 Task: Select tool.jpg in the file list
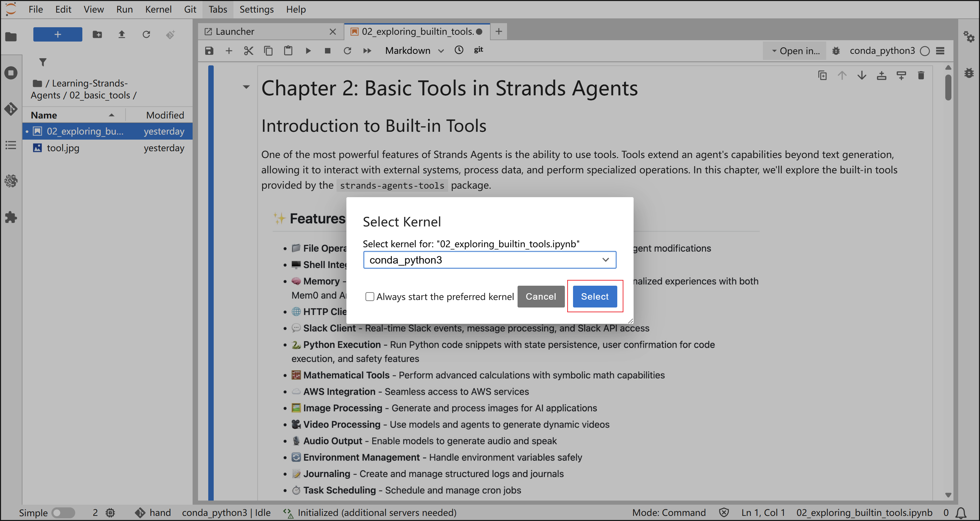(x=108, y=148)
